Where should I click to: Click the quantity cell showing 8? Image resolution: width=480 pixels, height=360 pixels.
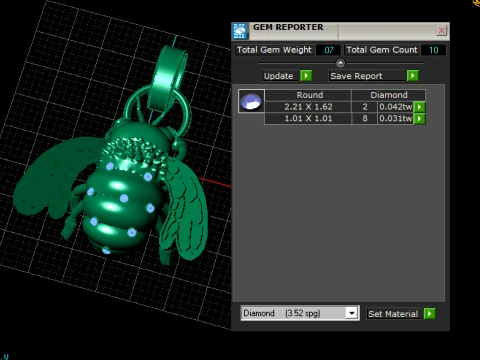365,119
